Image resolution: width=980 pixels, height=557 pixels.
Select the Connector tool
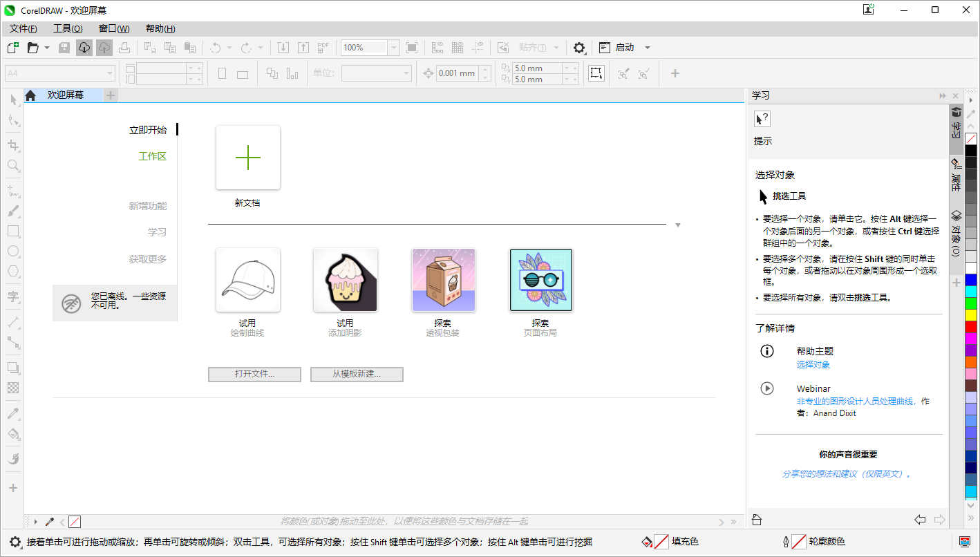tap(13, 342)
